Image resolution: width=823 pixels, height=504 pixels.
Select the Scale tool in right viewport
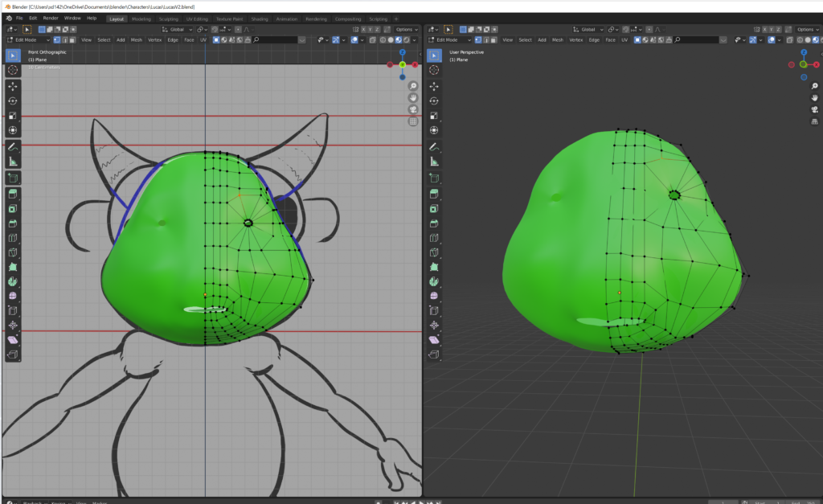pos(434,115)
